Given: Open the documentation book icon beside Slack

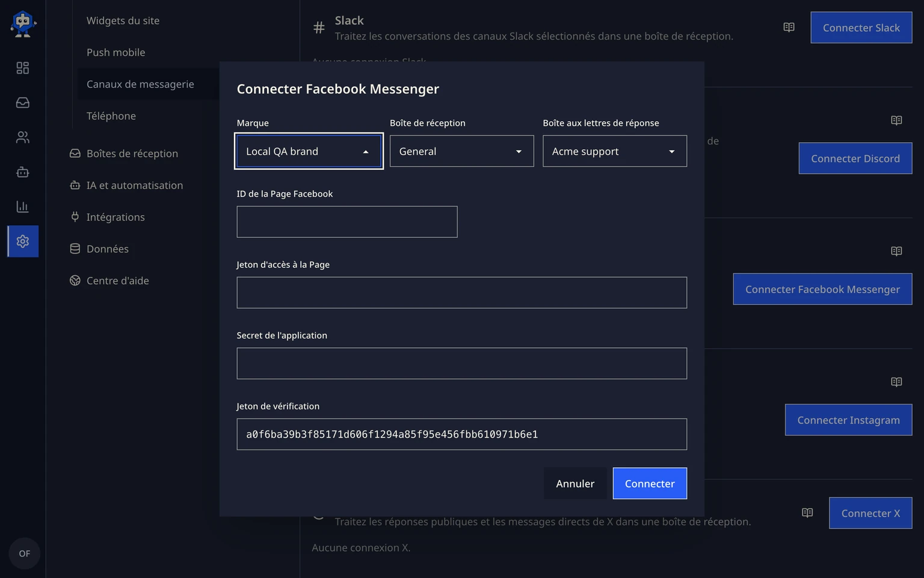Looking at the screenshot, I should click(x=789, y=27).
